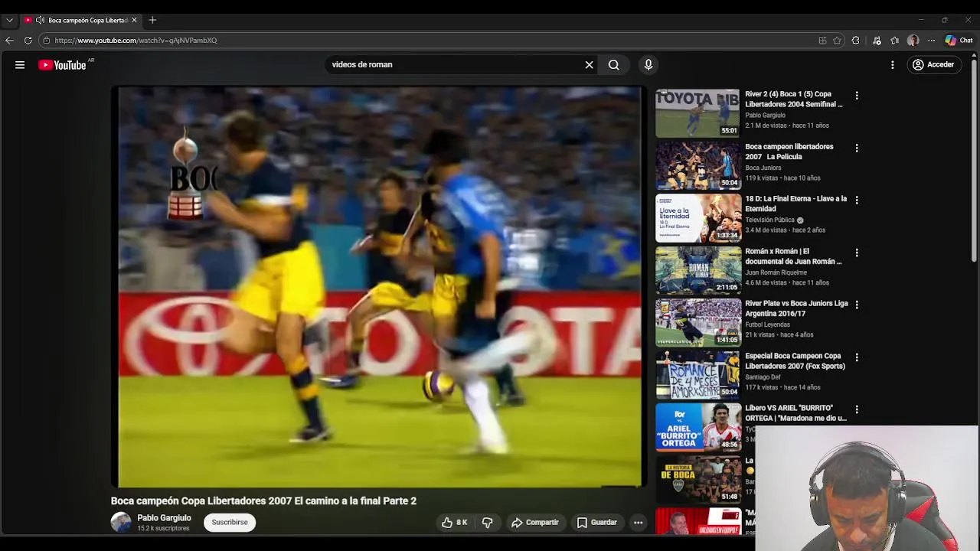Click the magnifier search button

(x=614, y=65)
